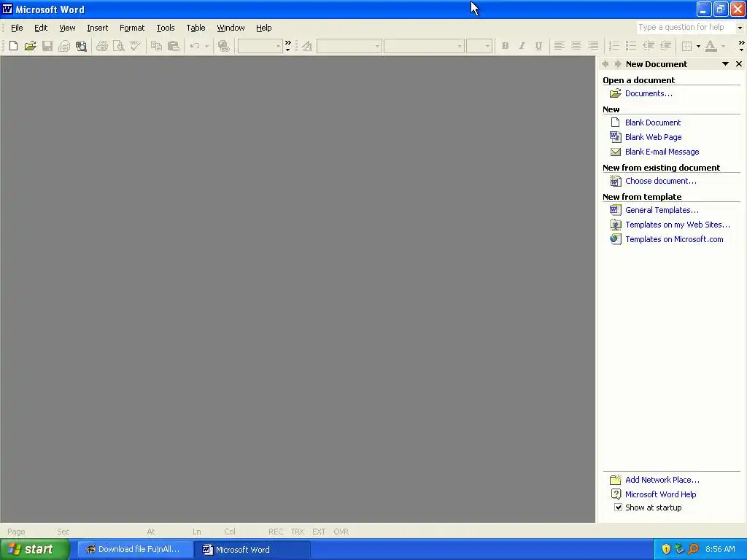Click the Copy toolbar icon
Image resolution: width=747 pixels, height=560 pixels.
[x=156, y=46]
